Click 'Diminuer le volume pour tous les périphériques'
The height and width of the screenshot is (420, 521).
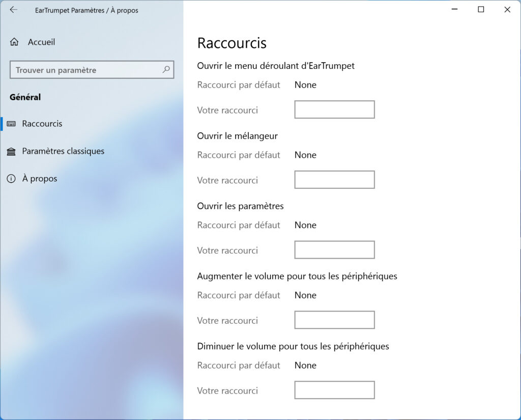(293, 347)
